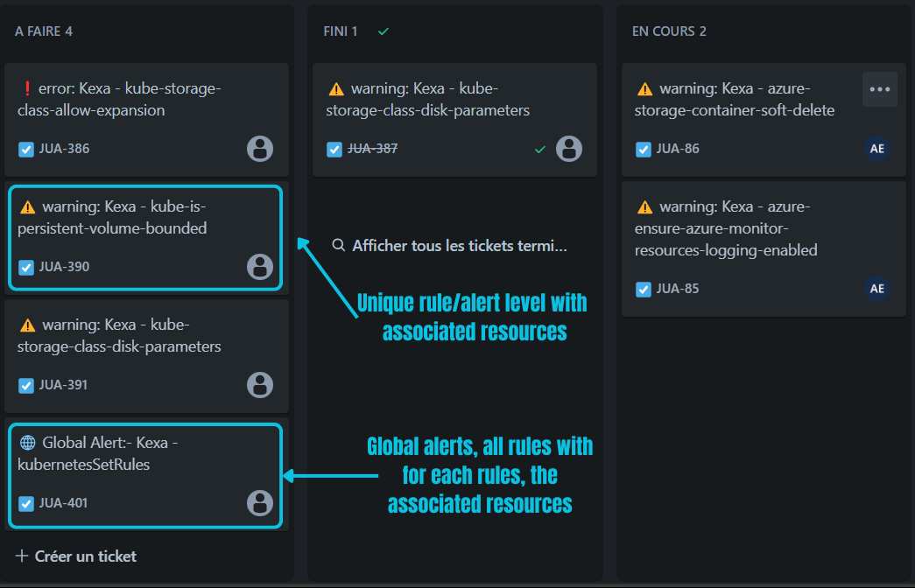
Task: Click the assignee avatar on JUA-401
Action: [260, 503]
